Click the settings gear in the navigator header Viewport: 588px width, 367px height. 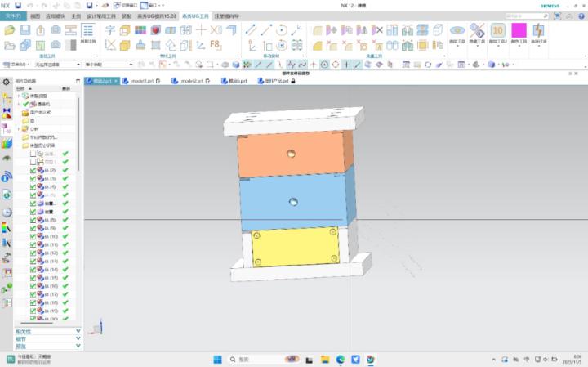pyautogui.click(x=7, y=82)
